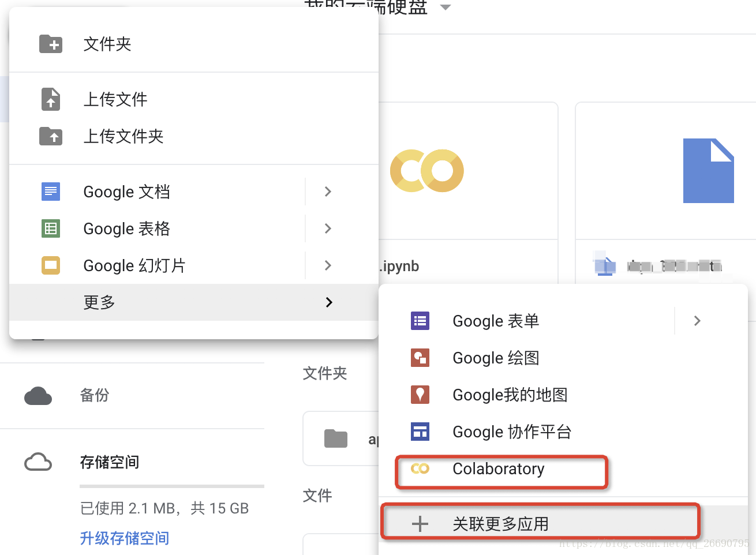The image size is (756, 555).
Task: Open the 更多 menu entry
Action: pos(194,302)
